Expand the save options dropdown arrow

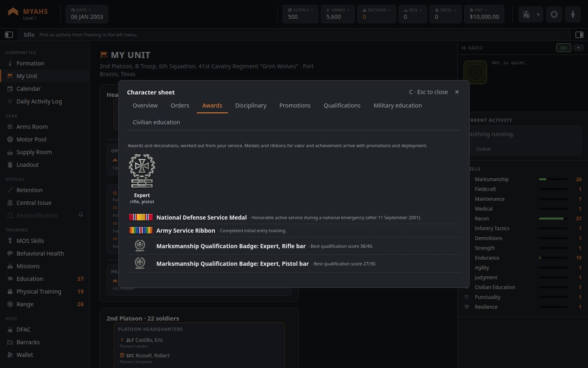pos(538,14)
